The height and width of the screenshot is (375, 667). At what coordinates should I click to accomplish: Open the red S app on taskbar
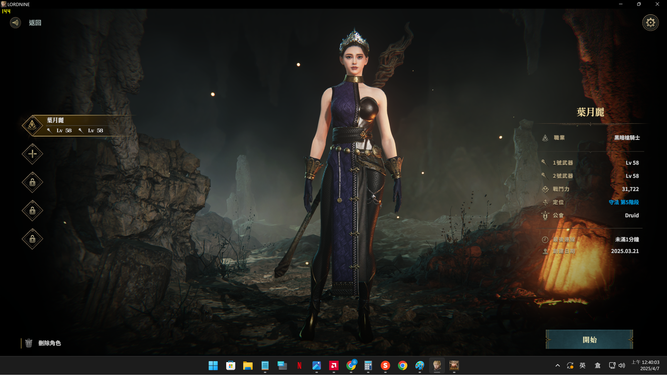[385, 365]
